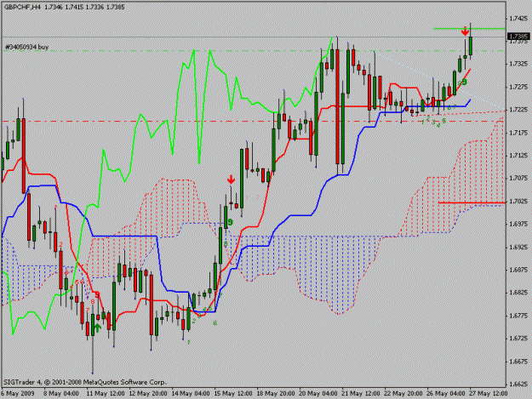Click the large green 9 beside the 15 May candle
532x399 pixels.
coord(231,222)
